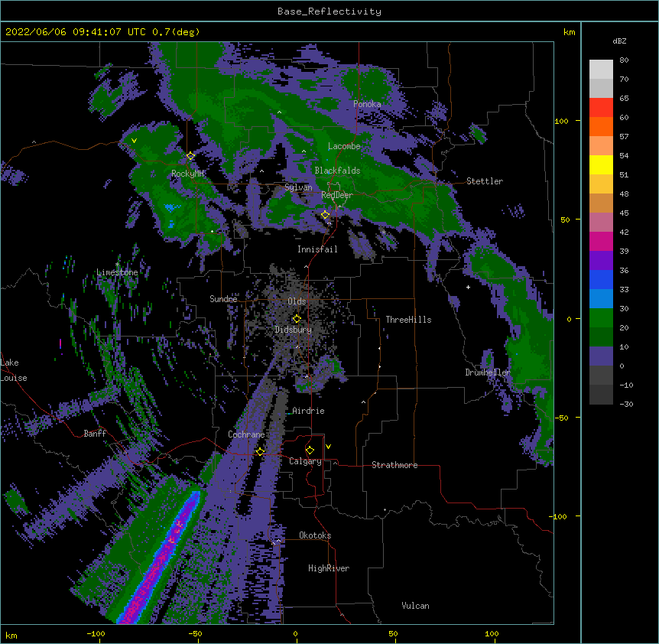Select the slate purple 0-10 dBZ swatch
Screen dimensions: 659x644
601,356
